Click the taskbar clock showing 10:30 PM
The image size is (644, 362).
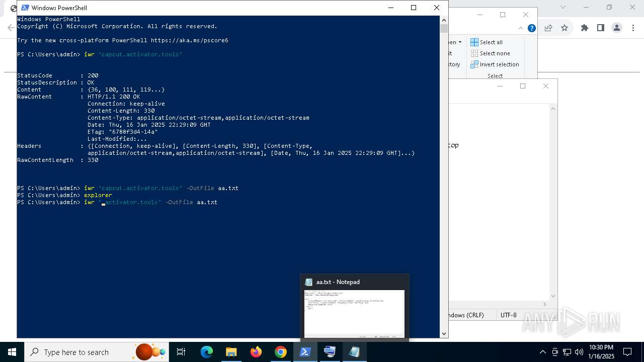click(601, 352)
